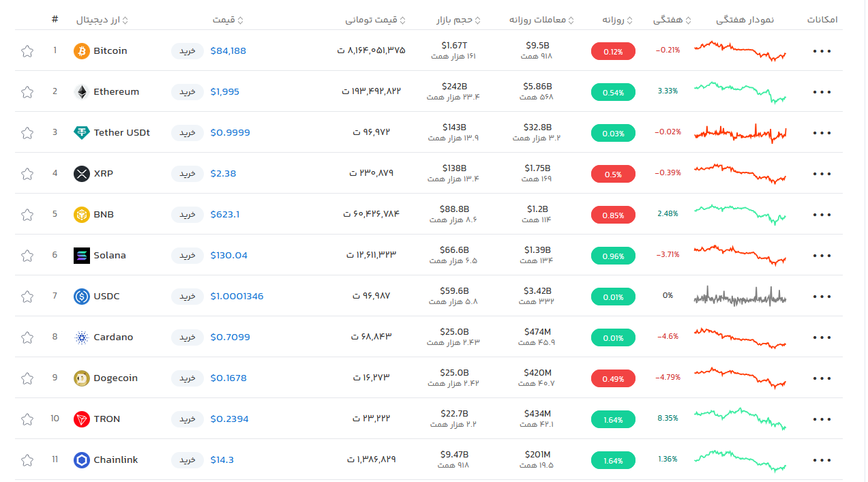Click Bitcoin's red 0.12% daily badge
Screen dimensions: 868x482
(x=613, y=51)
